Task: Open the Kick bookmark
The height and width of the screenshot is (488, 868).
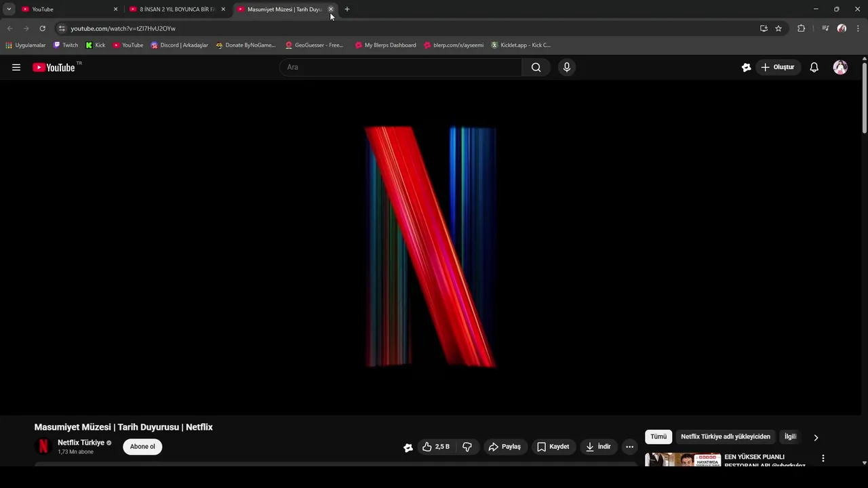Action: click(95, 45)
